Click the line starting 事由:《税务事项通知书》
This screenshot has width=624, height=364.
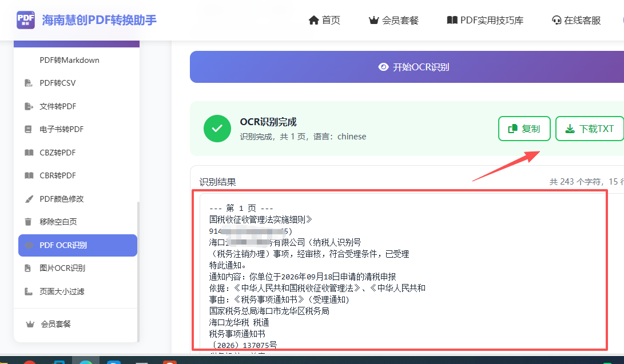(279, 299)
